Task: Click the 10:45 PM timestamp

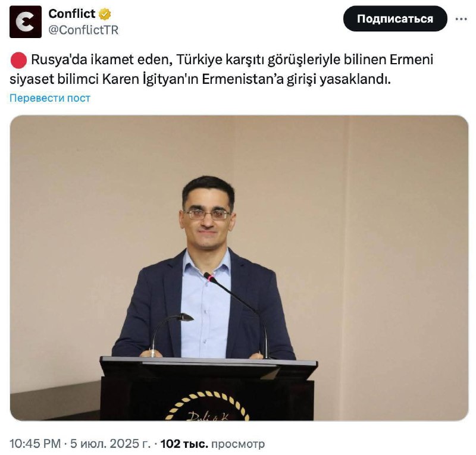Action: coord(35,444)
